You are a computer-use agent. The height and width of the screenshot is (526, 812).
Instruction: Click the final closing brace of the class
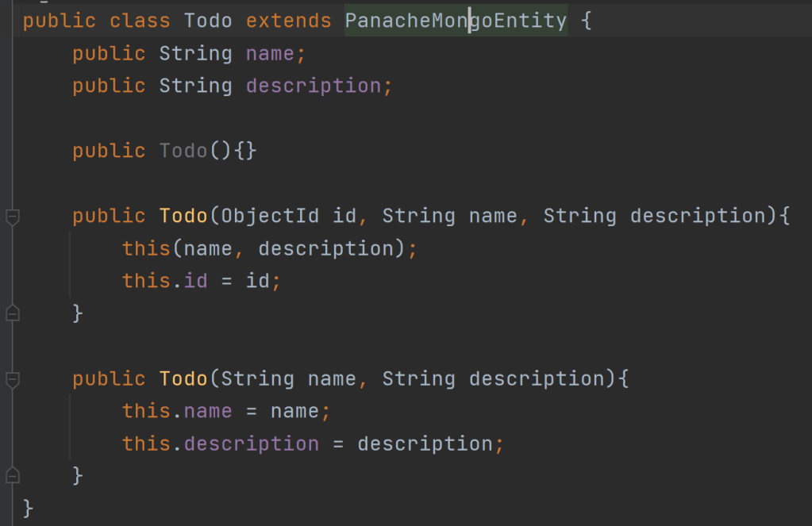pos(29,507)
